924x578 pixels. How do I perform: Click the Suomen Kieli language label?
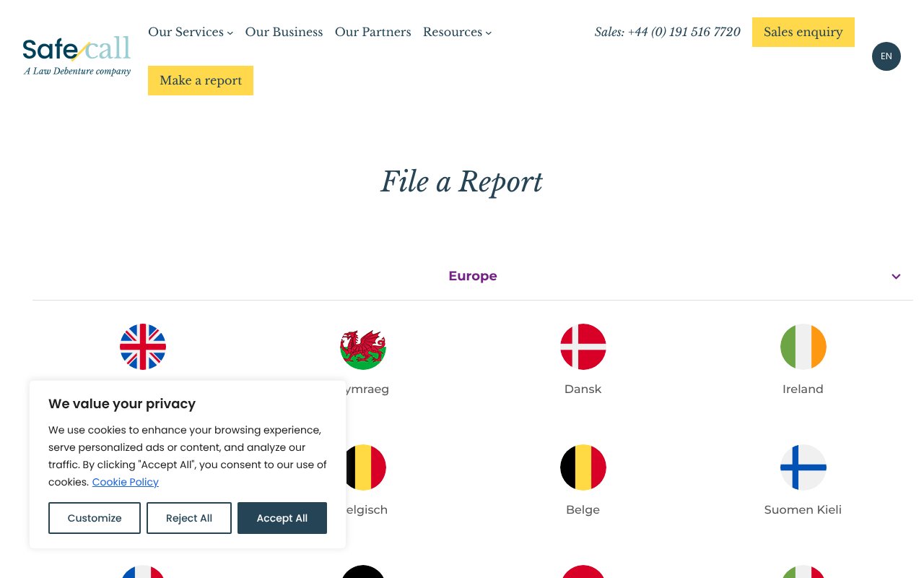click(803, 510)
